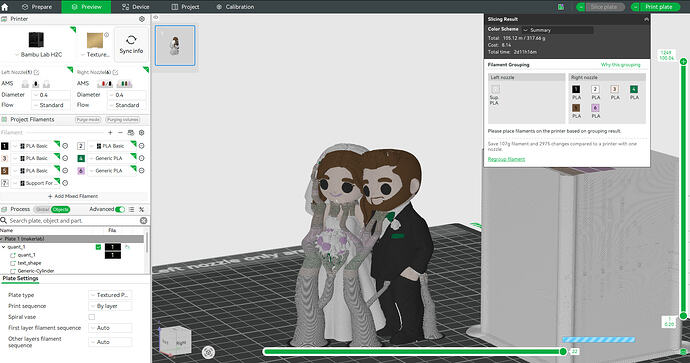Open Plate type dropdown in Plate Settings
Viewport: 690px width, 363px height.
click(110, 295)
